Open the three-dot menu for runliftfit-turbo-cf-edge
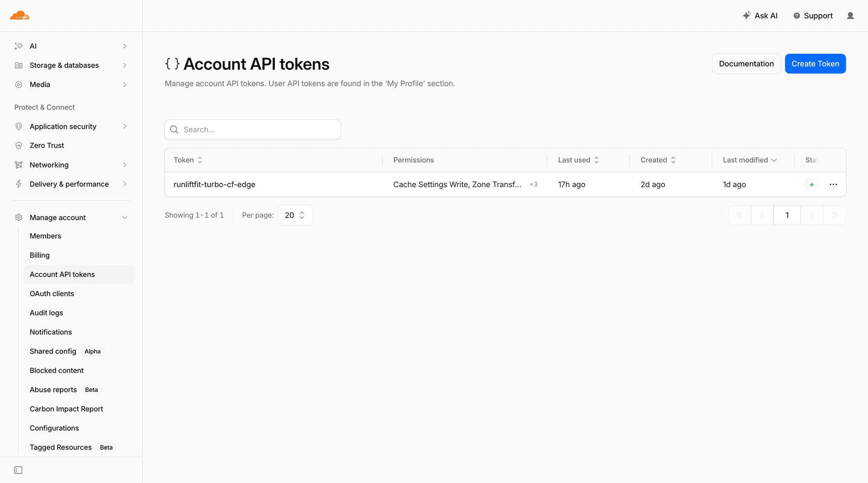This screenshot has height=483, width=868. pos(833,184)
